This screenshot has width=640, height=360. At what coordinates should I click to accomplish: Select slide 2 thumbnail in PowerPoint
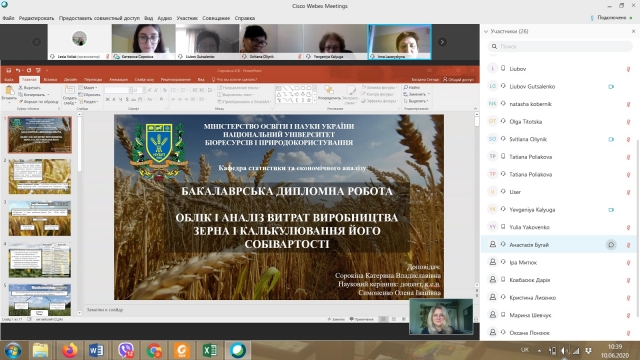[40, 176]
